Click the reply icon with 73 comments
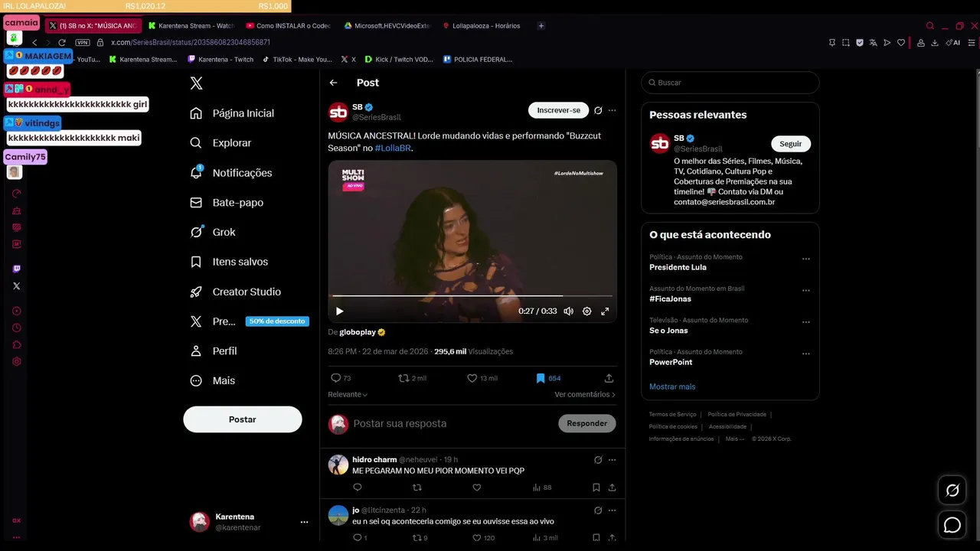 pyautogui.click(x=335, y=378)
